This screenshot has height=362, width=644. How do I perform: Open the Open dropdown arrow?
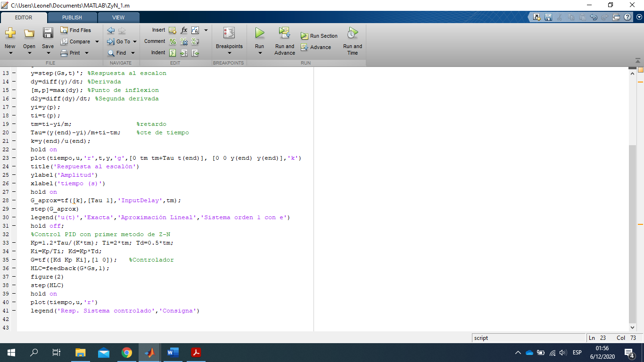coord(29,53)
